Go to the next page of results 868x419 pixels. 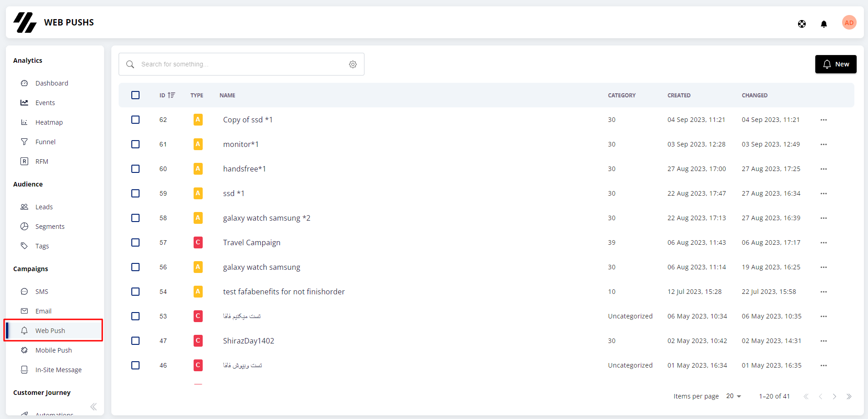(x=834, y=396)
